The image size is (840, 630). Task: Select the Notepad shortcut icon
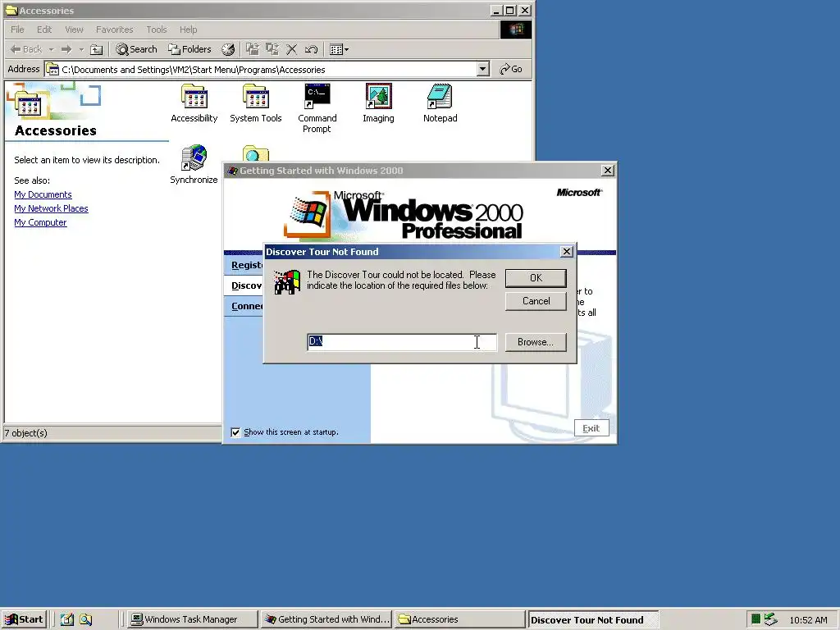(x=440, y=97)
